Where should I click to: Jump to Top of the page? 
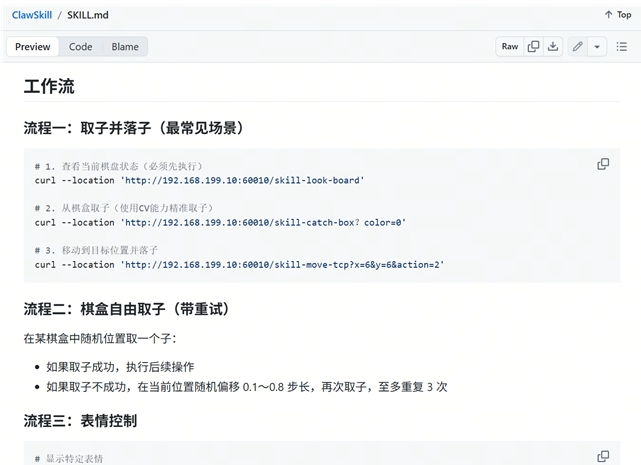tap(618, 15)
